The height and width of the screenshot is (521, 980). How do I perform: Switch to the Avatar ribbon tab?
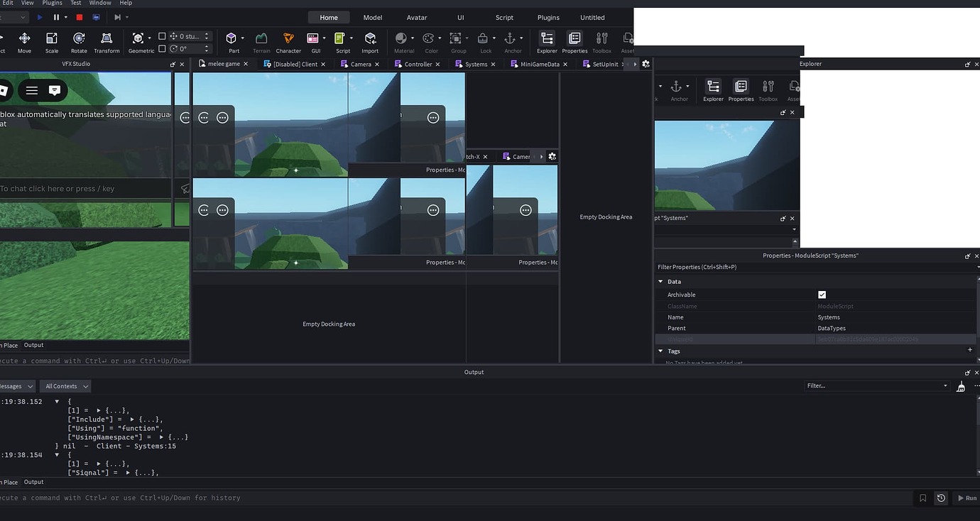point(417,18)
